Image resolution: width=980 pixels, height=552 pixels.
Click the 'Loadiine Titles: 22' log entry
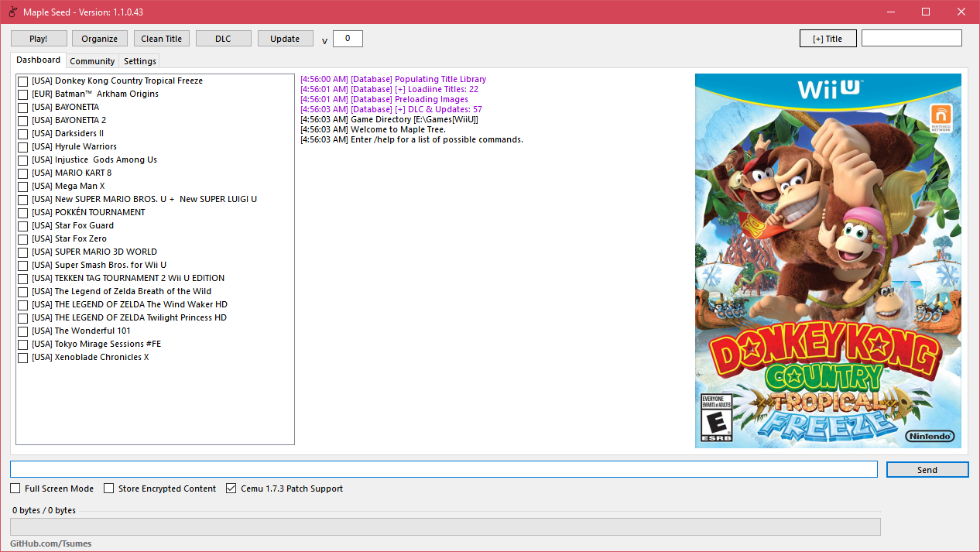tap(389, 90)
